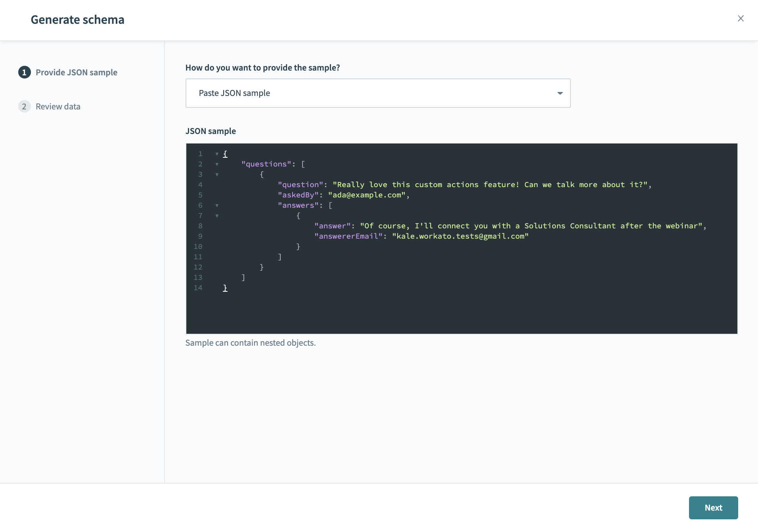
Task: Click the closing brace on line 14
Action: pos(225,288)
